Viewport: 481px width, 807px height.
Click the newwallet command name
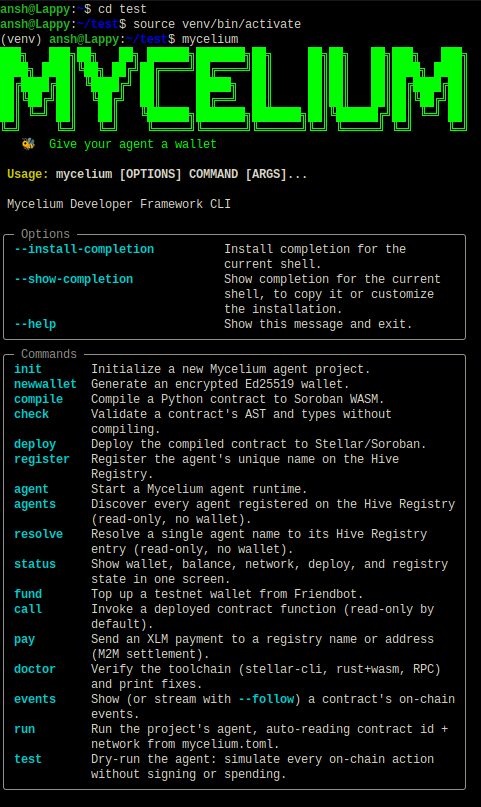point(45,384)
